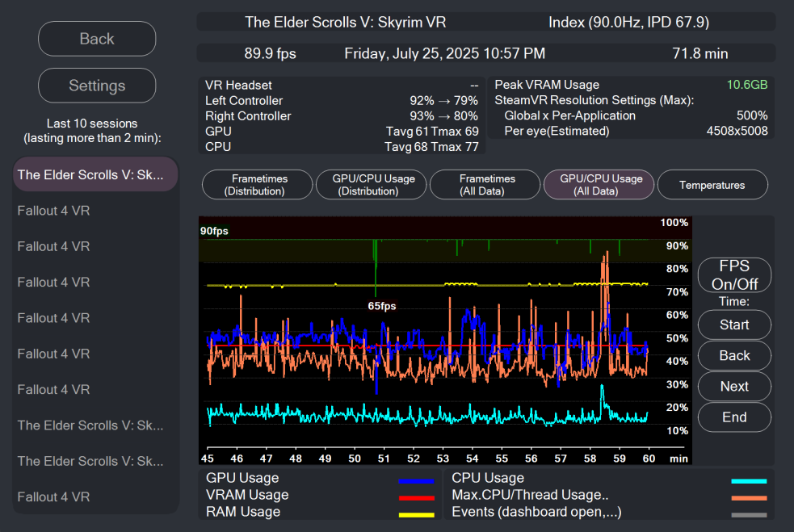The width and height of the screenshot is (794, 532).
Task: Click the blue GPU Usage legend swatch
Action: 416,481
